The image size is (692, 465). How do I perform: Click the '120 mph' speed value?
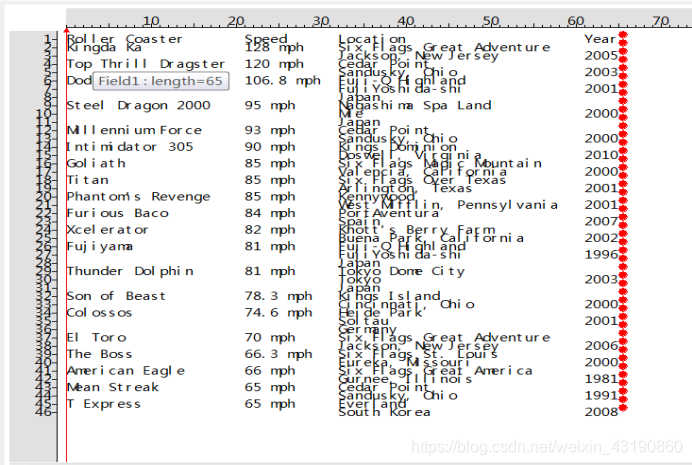274,64
